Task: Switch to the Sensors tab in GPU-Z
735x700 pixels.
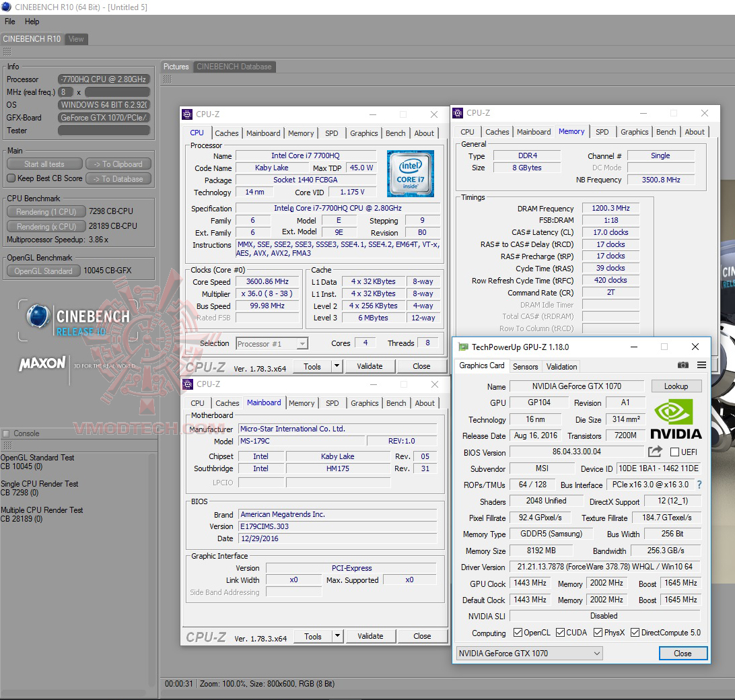Action: [x=525, y=366]
